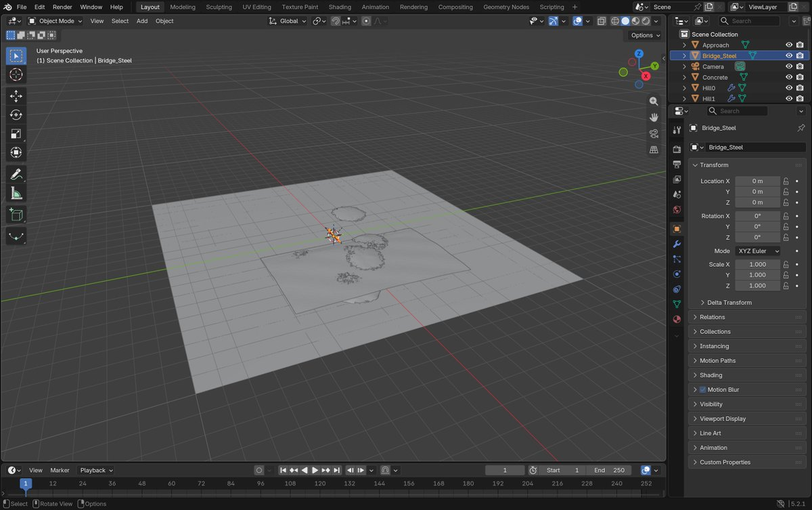Open the File menu
This screenshot has width=812, height=510.
click(x=22, y=7)
